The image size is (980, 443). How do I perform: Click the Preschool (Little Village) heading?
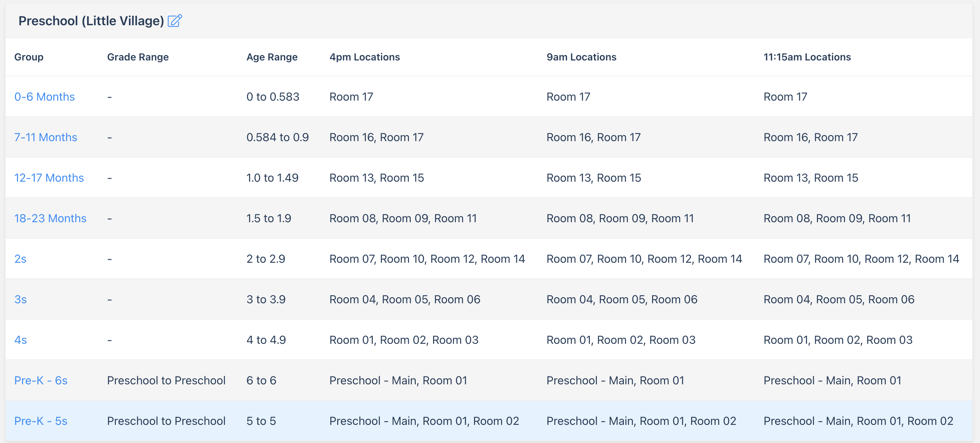click(x=91, y=21)
